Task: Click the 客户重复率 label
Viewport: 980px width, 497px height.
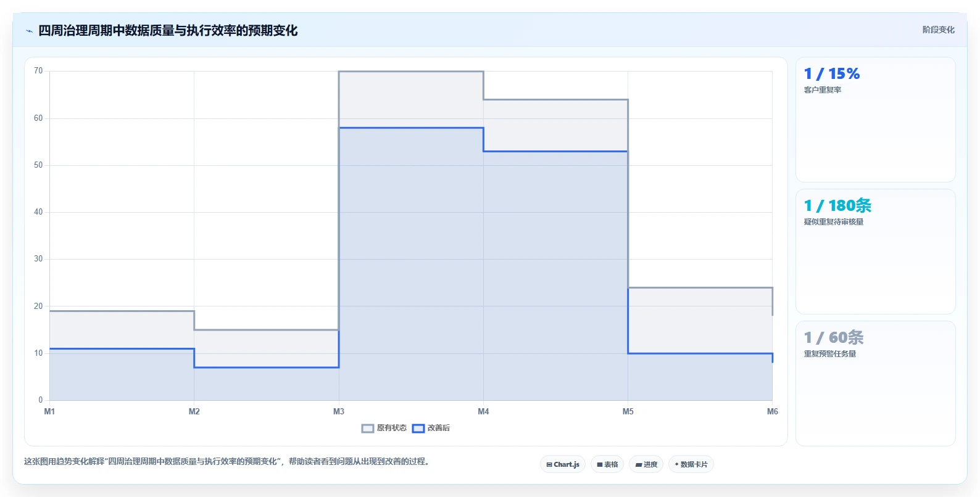Action: 823,90
